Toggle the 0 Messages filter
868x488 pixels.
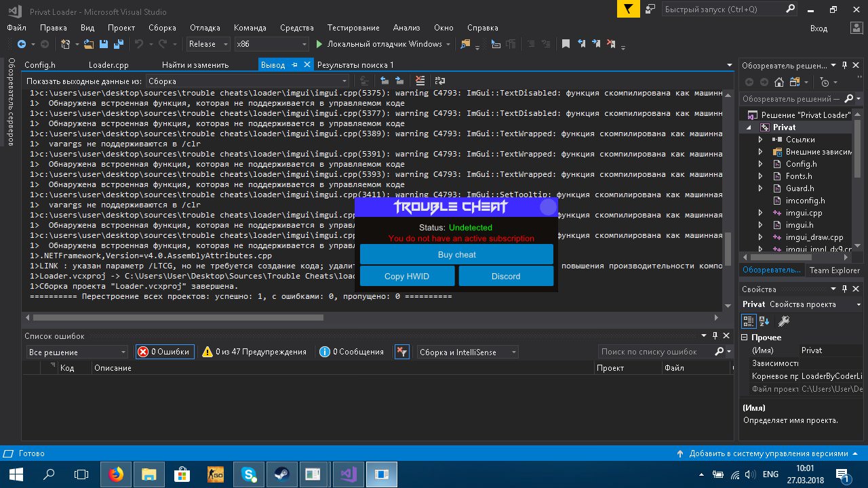click(352, 352)
